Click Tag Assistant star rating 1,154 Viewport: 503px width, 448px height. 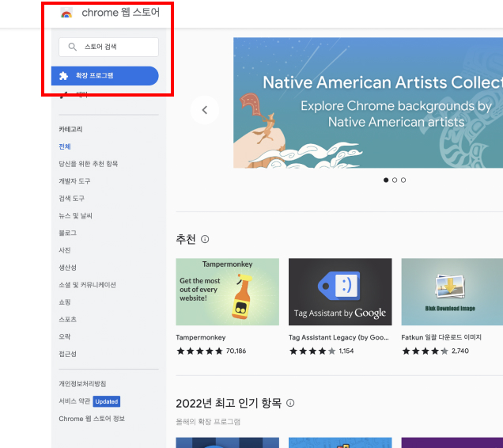(x=321, y=351)
